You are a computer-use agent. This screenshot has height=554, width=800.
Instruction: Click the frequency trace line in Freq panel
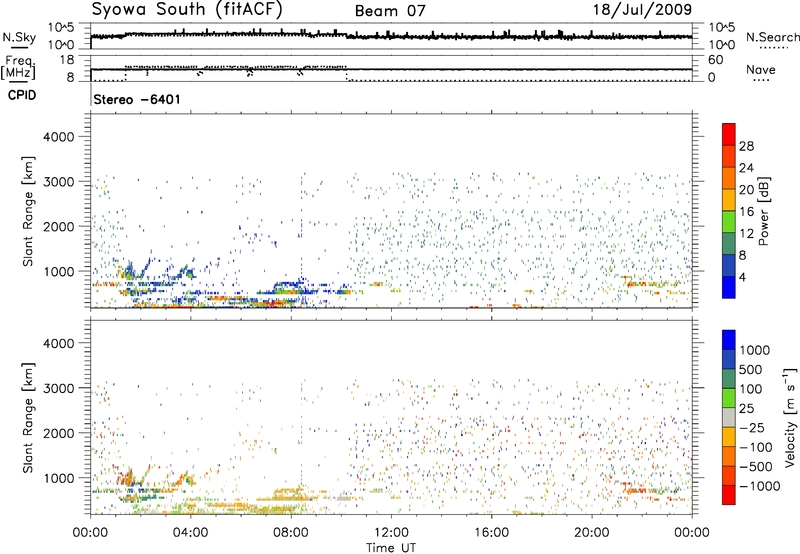391,69
